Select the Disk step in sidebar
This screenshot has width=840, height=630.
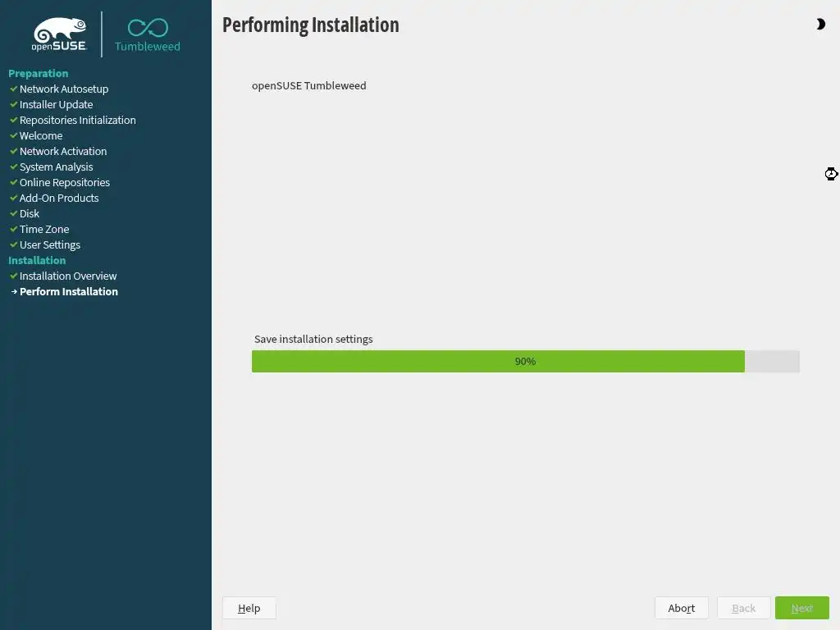(30, 214)
